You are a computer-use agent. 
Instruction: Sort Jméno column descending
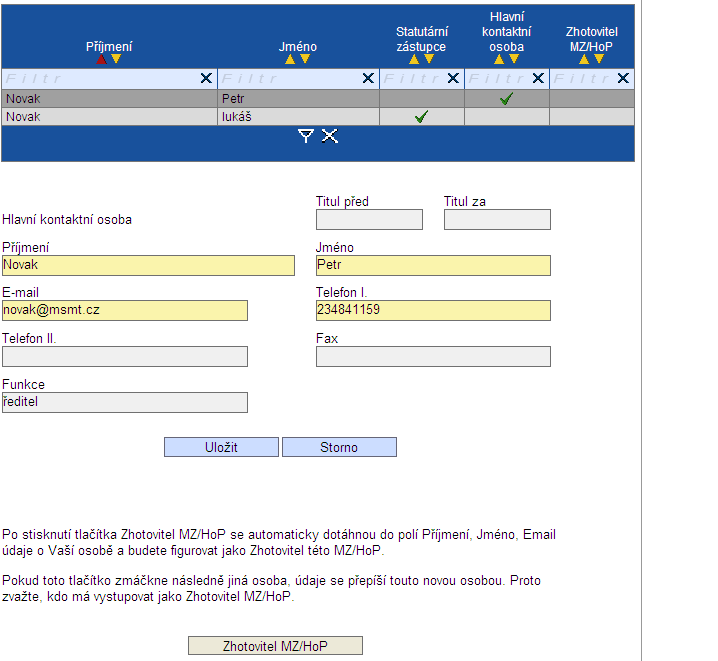pyautogui.click(x=305, y=59)
